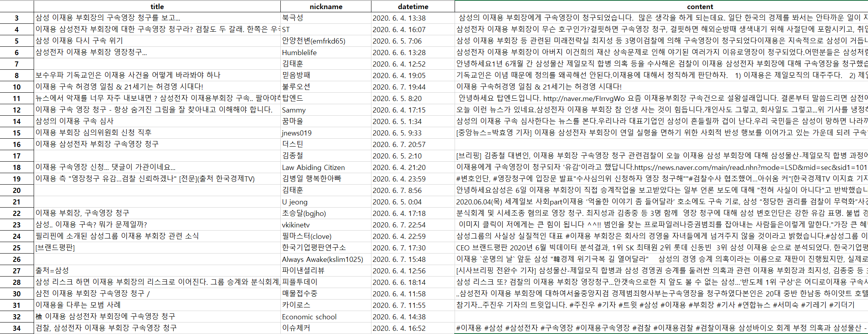Screen dimensions: 868x334
Task: Click nickname cell Sammy
Action: click(326, 110)
